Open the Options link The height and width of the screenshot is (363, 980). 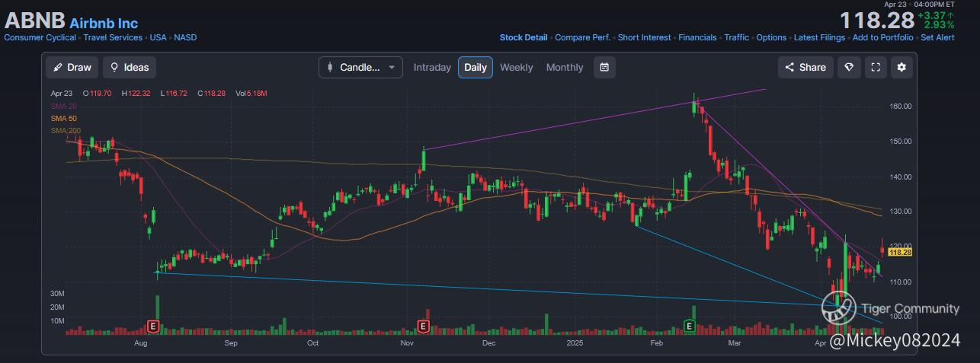pyautogui.click(x=771, y=37)
